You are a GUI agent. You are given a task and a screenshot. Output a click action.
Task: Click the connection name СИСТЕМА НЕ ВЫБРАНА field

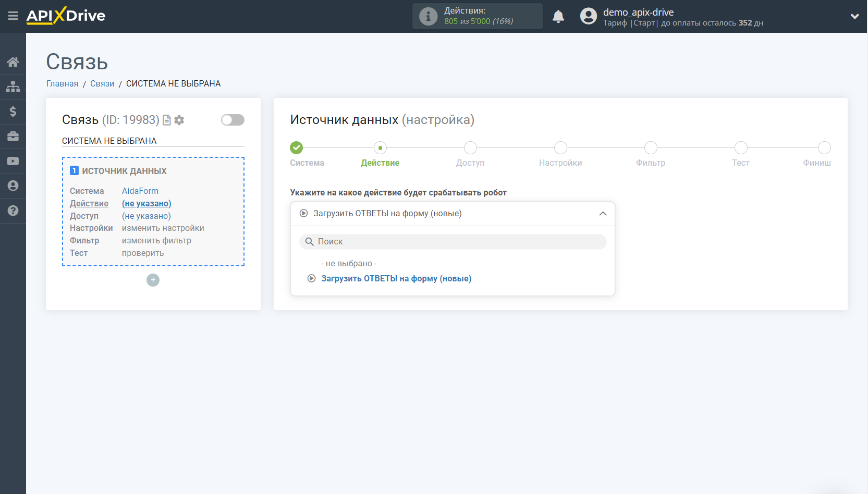point(153,141)
